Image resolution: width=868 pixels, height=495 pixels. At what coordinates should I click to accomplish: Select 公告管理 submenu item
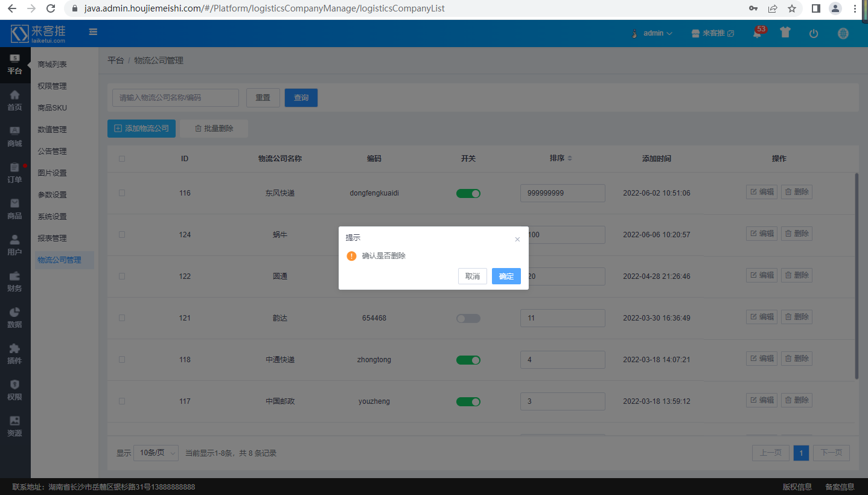(52, 152)
